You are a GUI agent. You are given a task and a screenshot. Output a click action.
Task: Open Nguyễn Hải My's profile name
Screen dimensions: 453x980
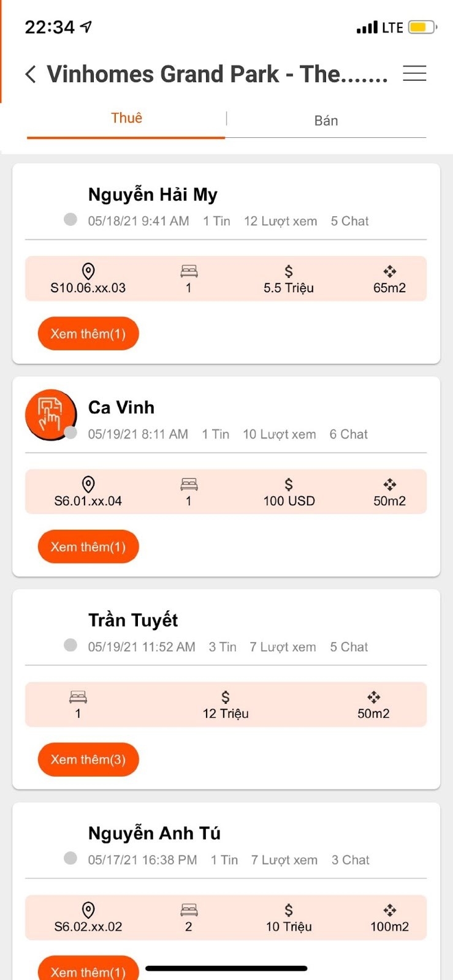(x=153, y=195)
